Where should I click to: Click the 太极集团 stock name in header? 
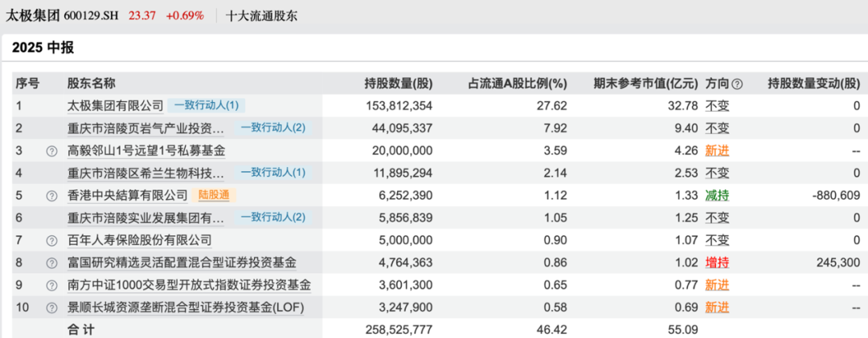click(x=33, y=15)
